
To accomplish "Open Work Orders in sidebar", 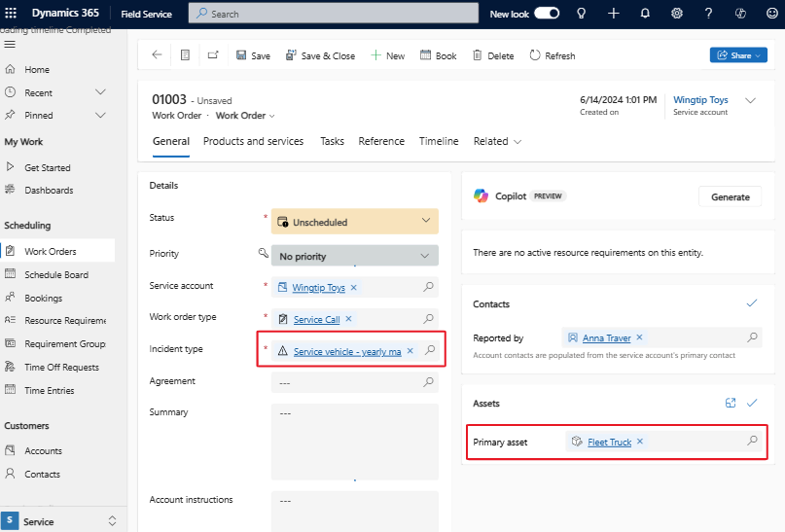I will click(57, 251).
